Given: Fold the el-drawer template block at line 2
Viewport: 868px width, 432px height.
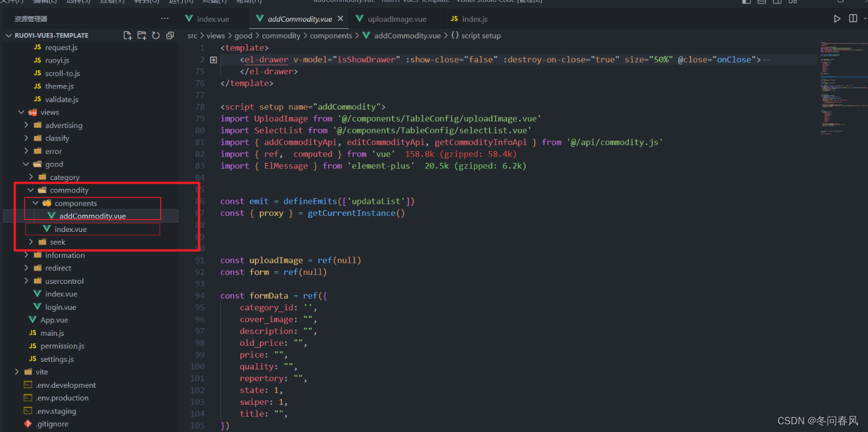Looking at the screenshot, I should (x=213, y=60).
